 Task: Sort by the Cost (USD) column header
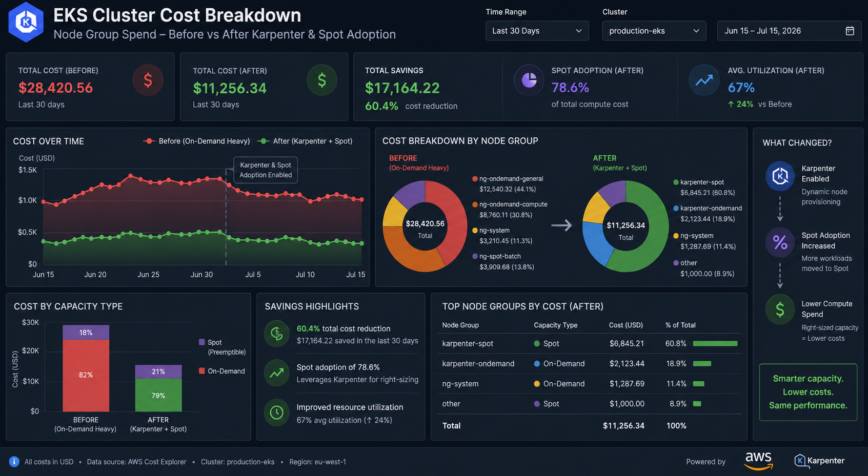(x=626, y=325)
